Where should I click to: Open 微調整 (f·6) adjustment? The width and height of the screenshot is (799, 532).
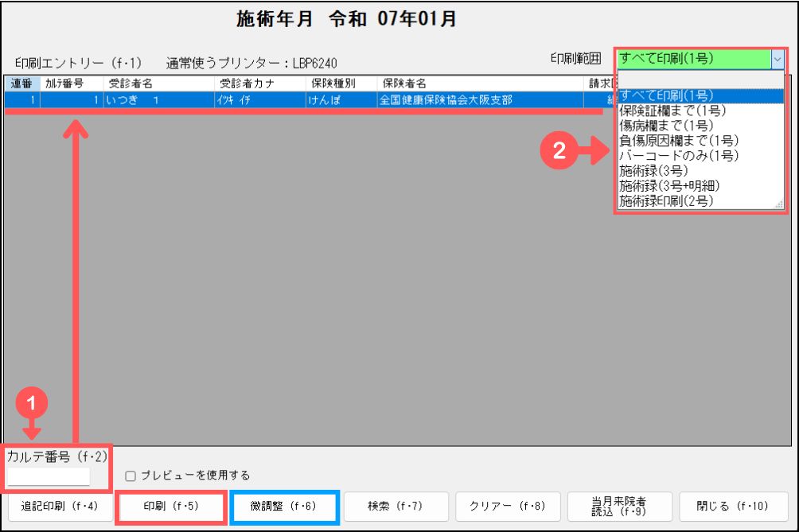(285, 506)
